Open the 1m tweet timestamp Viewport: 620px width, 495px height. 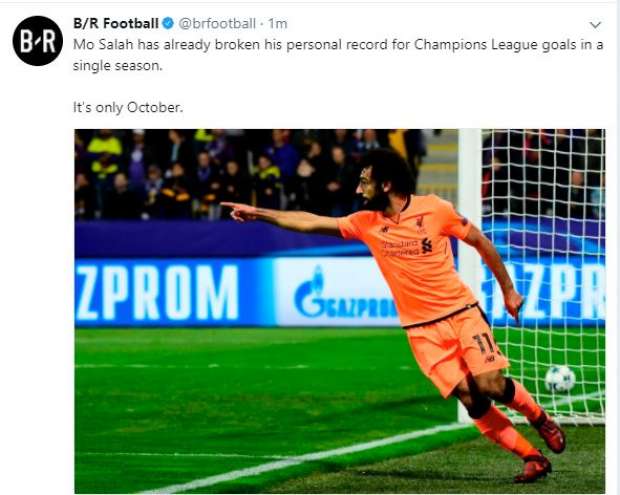tap(278, 24)
